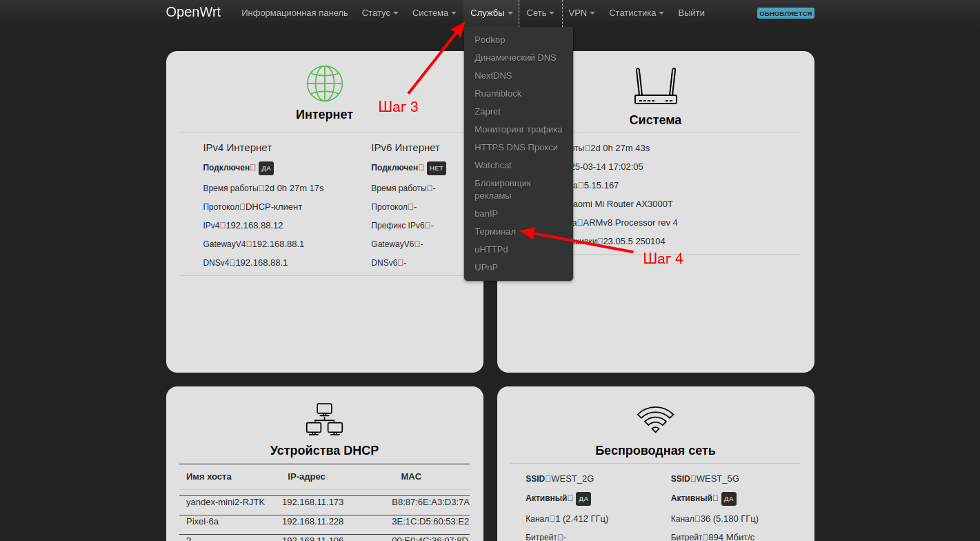Screen dimensions: 980x541
Task: Click GatewayV4 192.168.88.1 text
Action: point(254,244)
